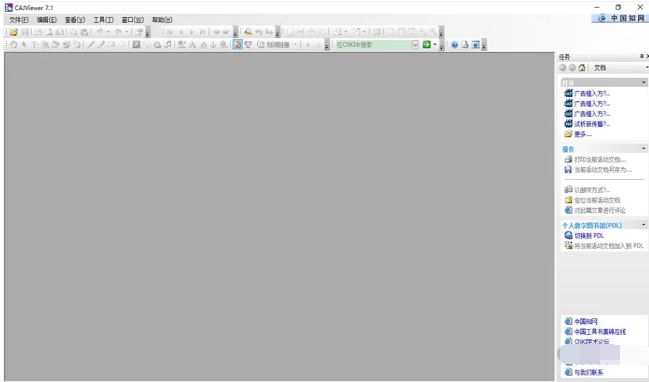Open the 工具(T) menu

[x=103, y=20]
